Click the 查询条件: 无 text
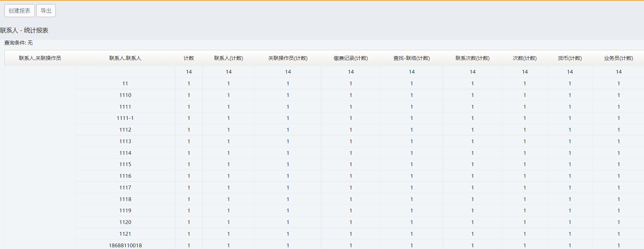The image size is (644, 249). [x=18, y=43]
